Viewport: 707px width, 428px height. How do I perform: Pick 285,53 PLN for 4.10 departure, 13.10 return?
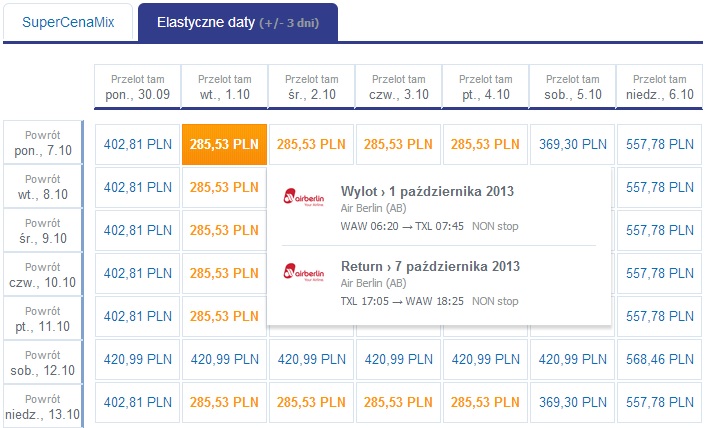pyautogui.click(x=485, y=402)
